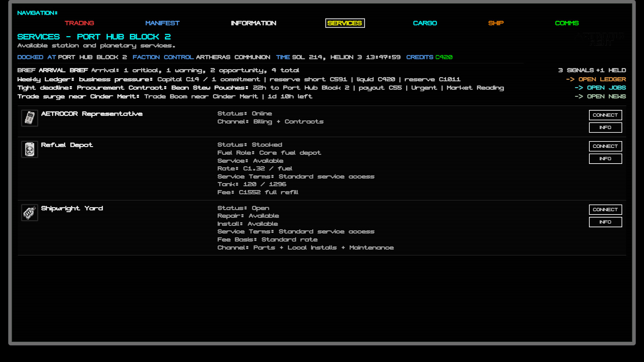The height and width of the screenshot is (362, 644).
Task: Switch to the SHIP tab
Action: (x=496, y=23)
